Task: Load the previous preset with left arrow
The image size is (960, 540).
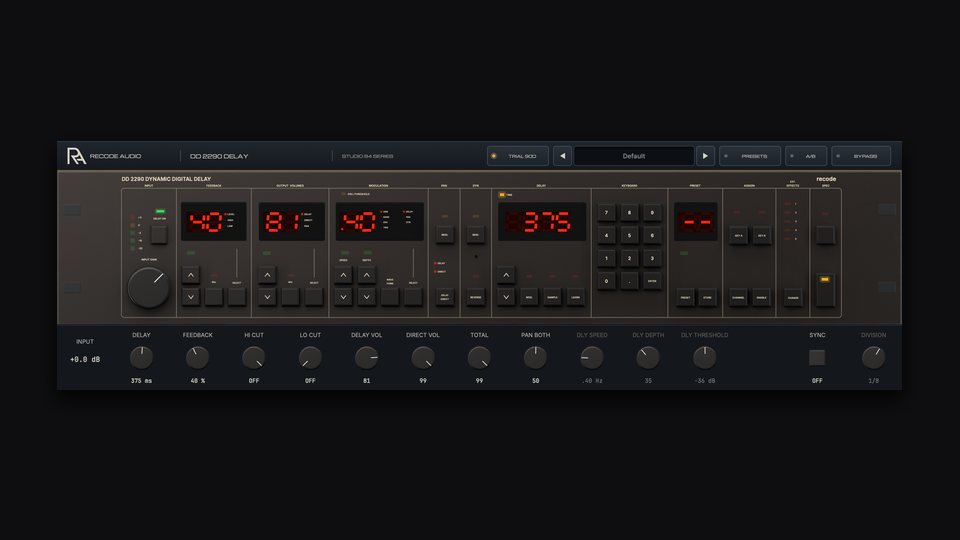Action: 562,156
